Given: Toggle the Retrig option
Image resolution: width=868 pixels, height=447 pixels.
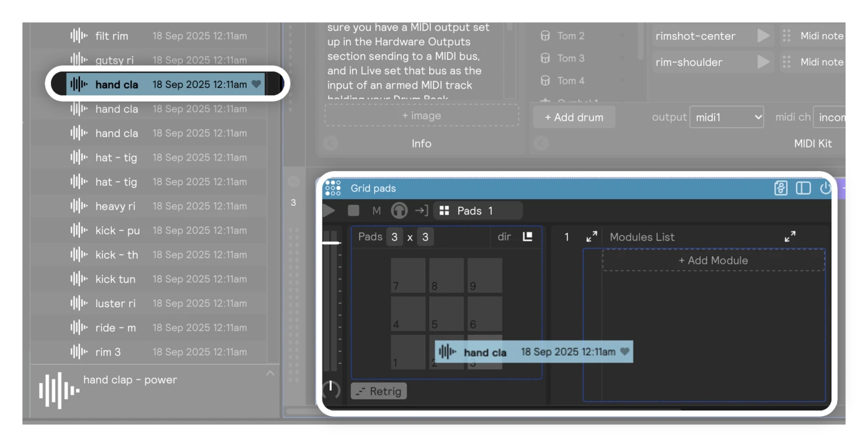Looking at the screenshot, I should click(x=379, y=391).
